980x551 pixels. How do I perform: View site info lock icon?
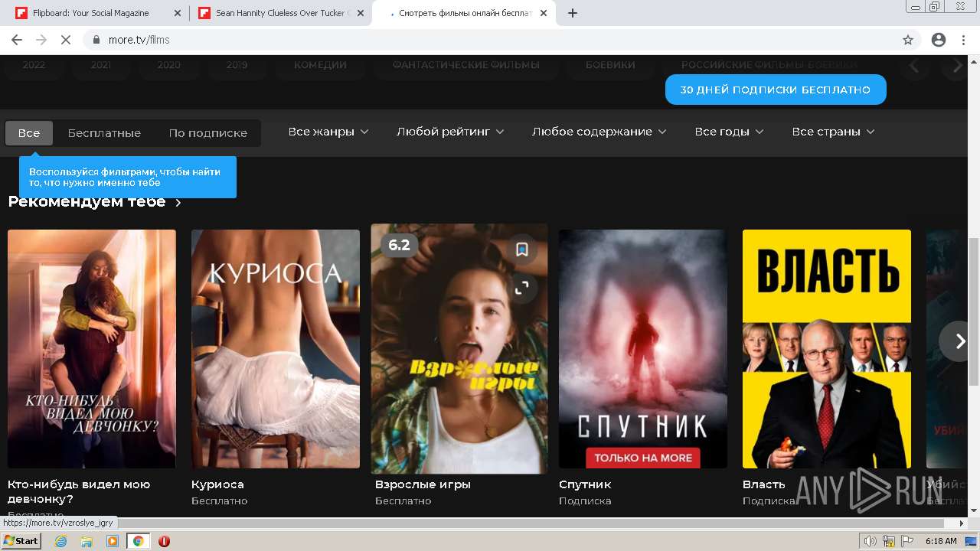(96, 40)
